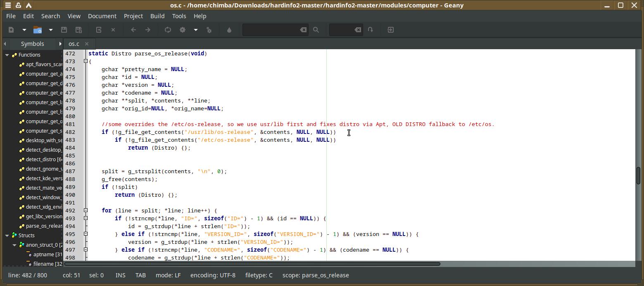
Task: Toggle the fold marker at line 492
Action: pyautogui.click(x=86, y=210)
